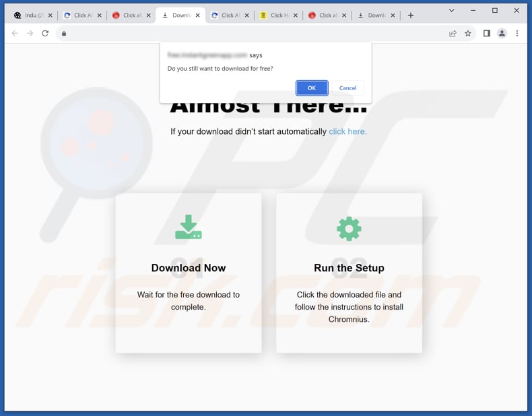Minimize the browser window
The width and height of the screenshot is (532, 416).
473,11
